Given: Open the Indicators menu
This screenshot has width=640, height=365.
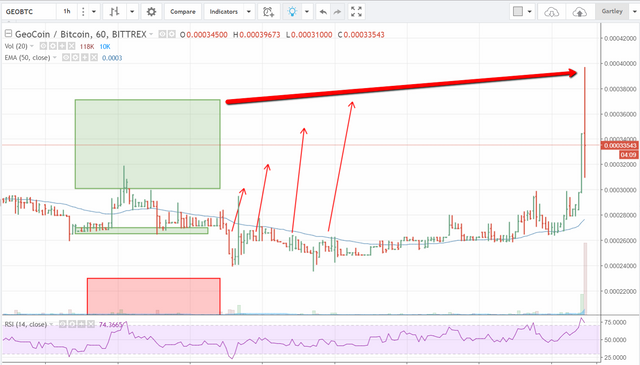Looking at the screenshot, I should pyautogui.click(x=224, y=12).
